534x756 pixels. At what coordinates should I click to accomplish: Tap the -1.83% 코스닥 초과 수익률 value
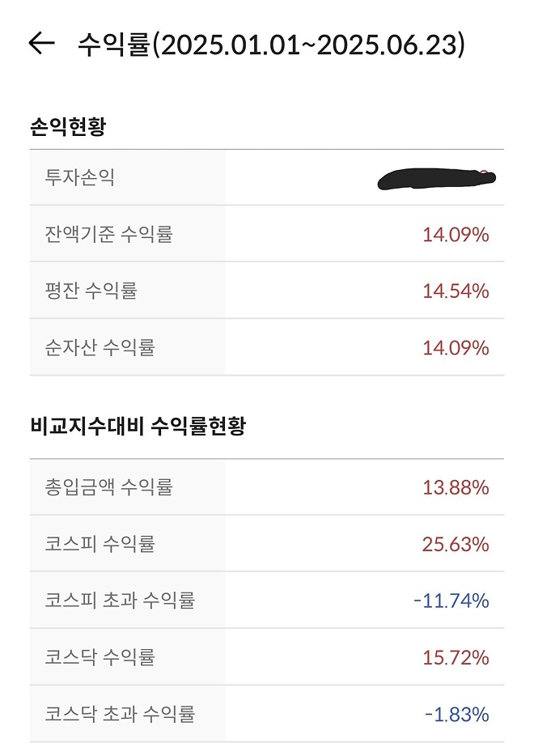[459, 715]
